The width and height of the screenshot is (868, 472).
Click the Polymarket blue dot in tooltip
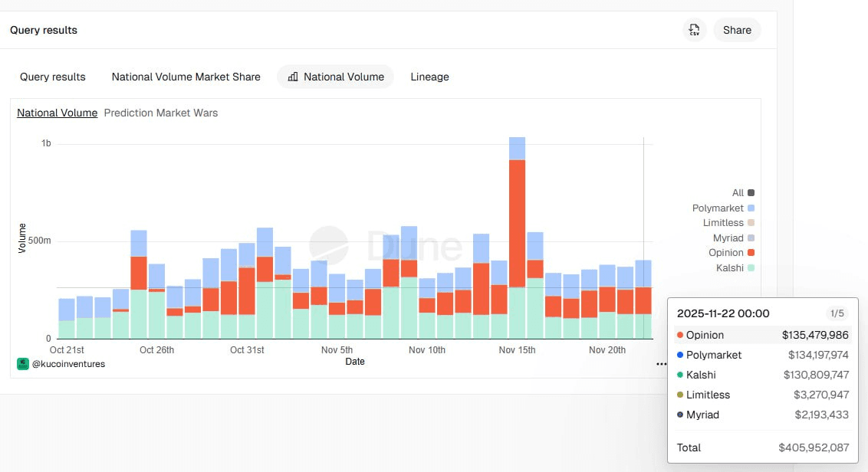[x=680, y=356]
